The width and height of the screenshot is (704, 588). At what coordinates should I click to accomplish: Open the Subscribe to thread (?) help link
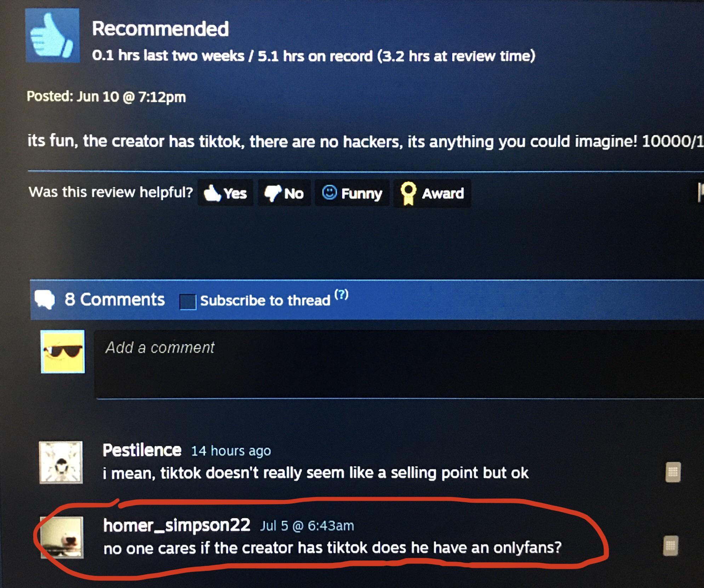341,294
